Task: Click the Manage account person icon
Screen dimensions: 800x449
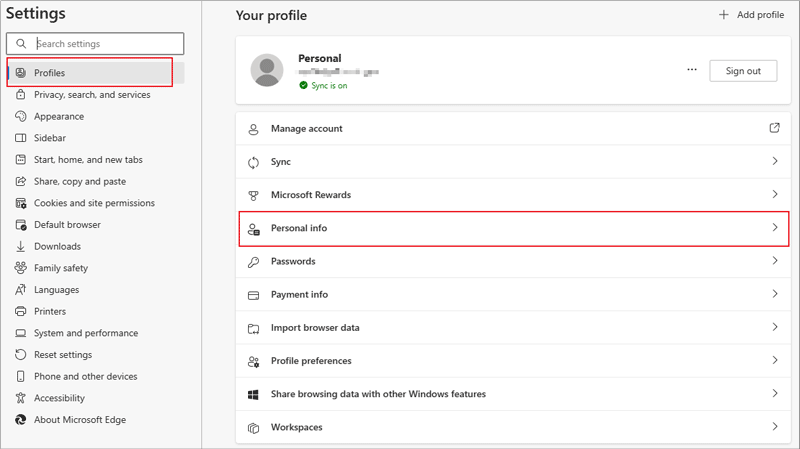Action: click(x=254, y=129)
